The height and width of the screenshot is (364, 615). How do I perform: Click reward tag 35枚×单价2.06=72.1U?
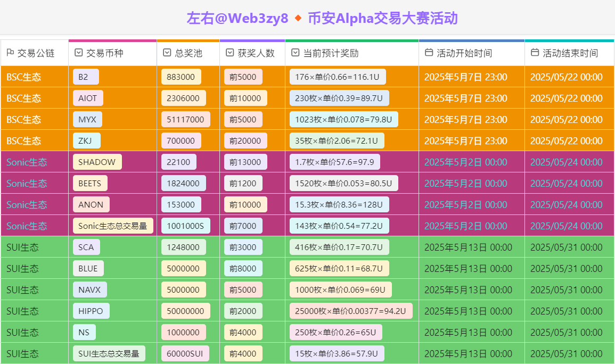[x=337, y=140]
